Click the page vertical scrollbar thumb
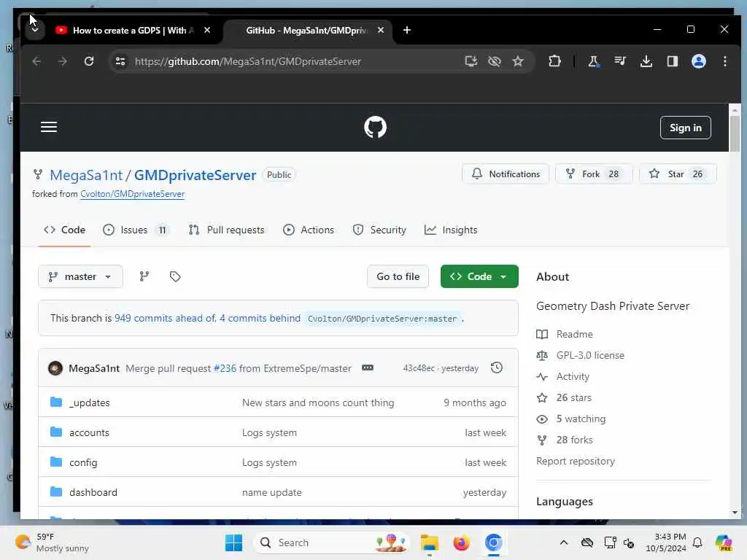Screen dimensions: 747x560 (x=735, y=134)
